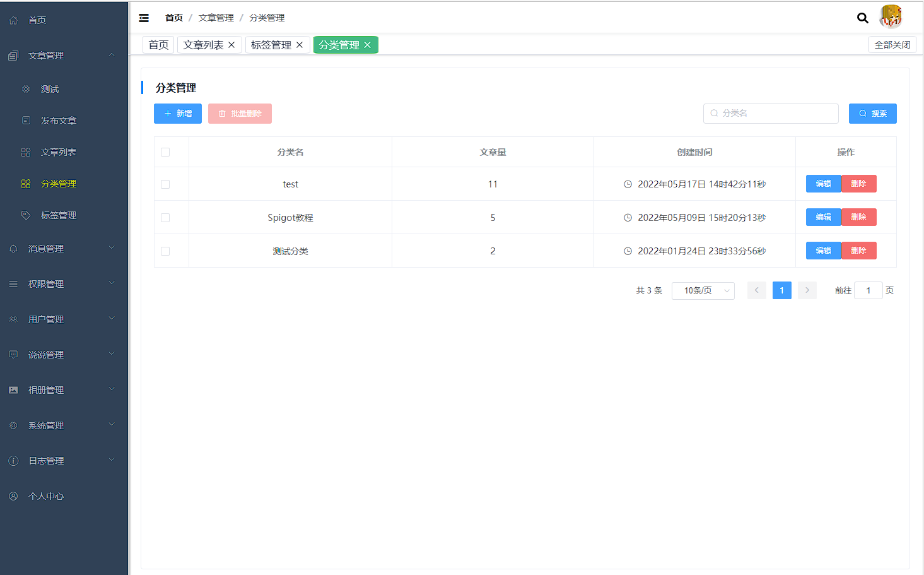Switch to the 文章列表 tab
The height and width of the screenshot is (575, 924).
203,45
